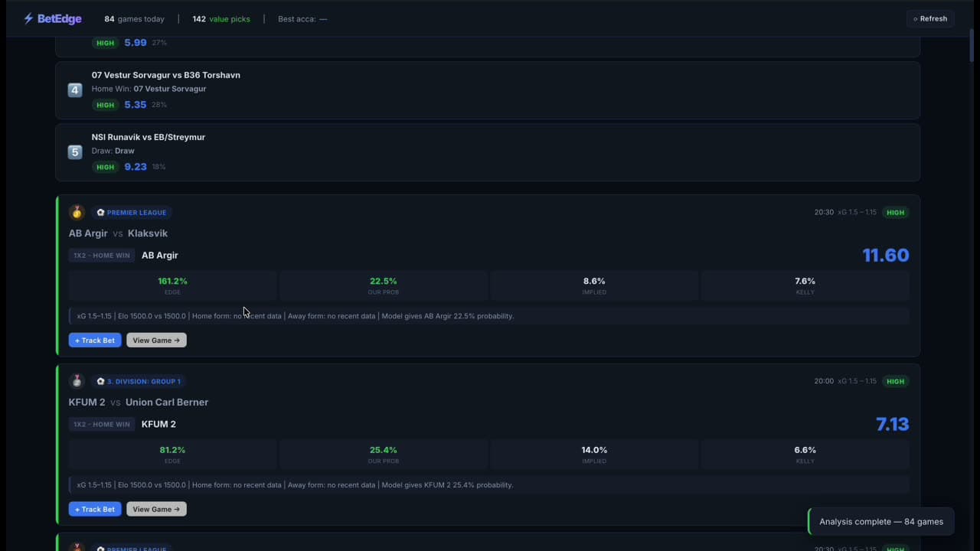Select the rank 4 number badge
Viewport: 980px width, 551px height.
coord(75,90)
